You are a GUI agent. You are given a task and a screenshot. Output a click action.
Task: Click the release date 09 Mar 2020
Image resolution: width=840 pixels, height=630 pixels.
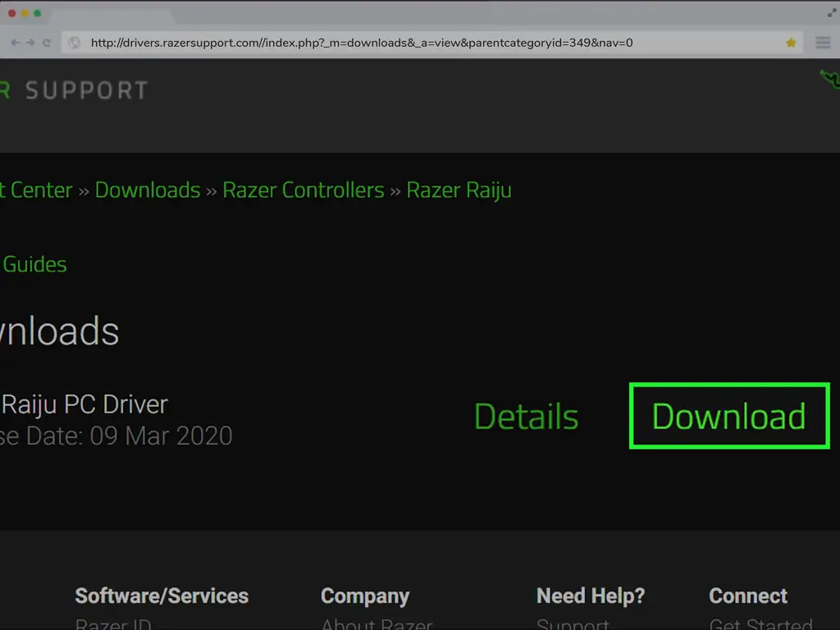click(161, 436)
